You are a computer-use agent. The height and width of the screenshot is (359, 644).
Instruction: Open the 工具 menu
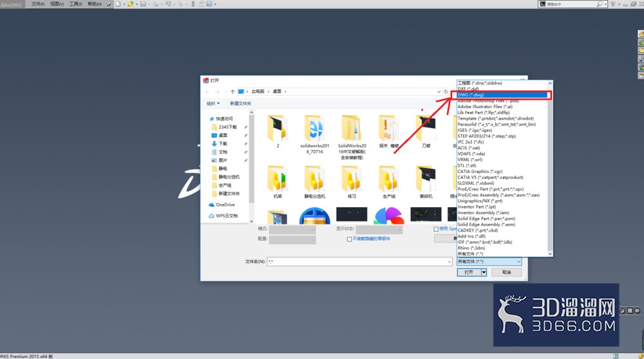pyautogui.click(x=75, y=4)
